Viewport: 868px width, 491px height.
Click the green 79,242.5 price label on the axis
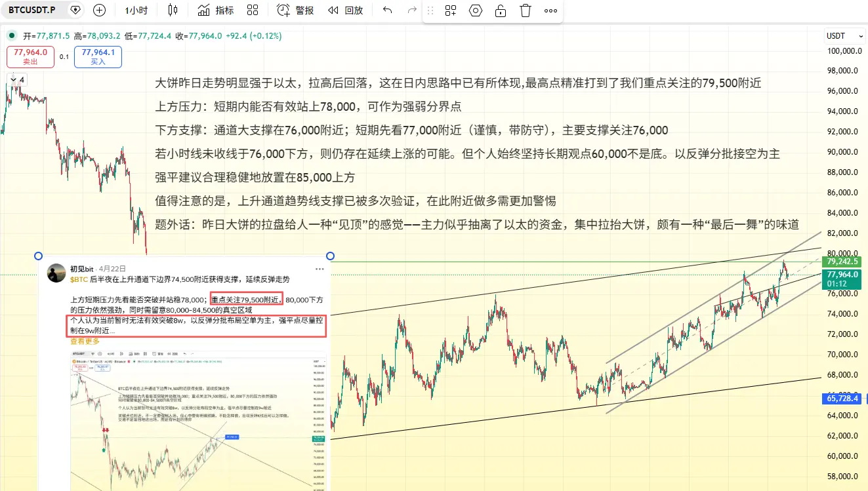842,261
